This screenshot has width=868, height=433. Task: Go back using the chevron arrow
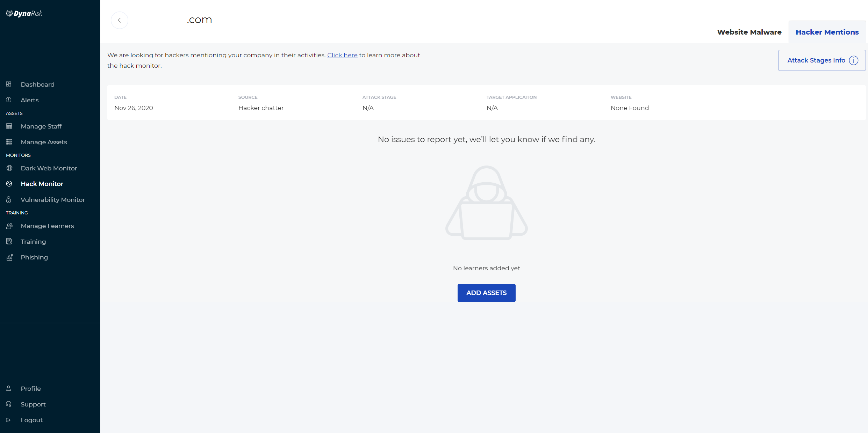(x=119, y=20)
